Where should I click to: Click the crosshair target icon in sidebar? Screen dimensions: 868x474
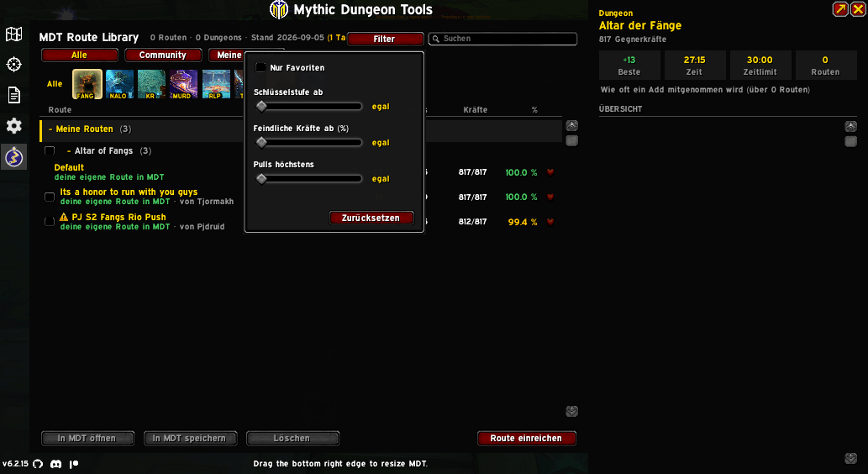point(13,64)
